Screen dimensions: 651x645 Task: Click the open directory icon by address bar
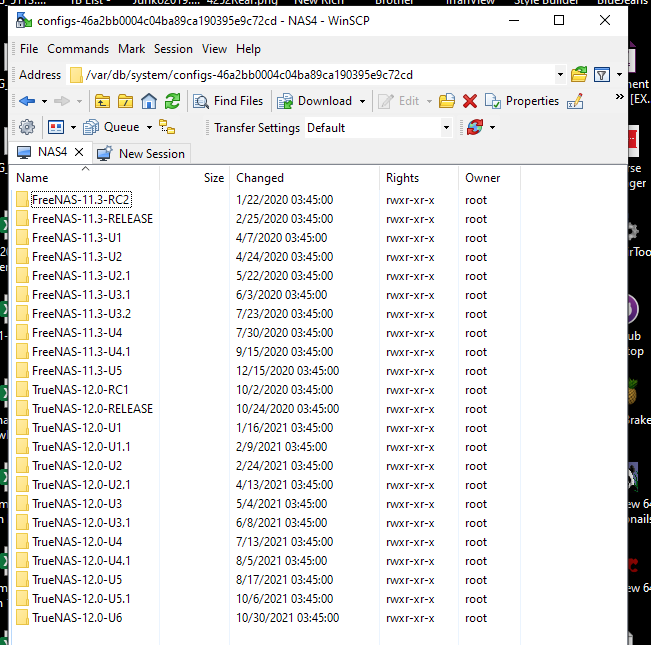tap(579, 75)
